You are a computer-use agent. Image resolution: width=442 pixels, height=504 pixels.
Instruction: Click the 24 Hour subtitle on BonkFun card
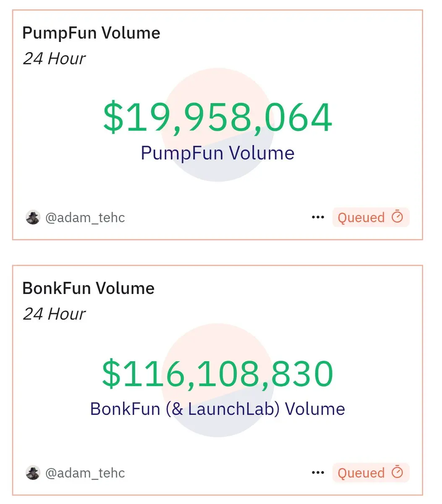54,314
